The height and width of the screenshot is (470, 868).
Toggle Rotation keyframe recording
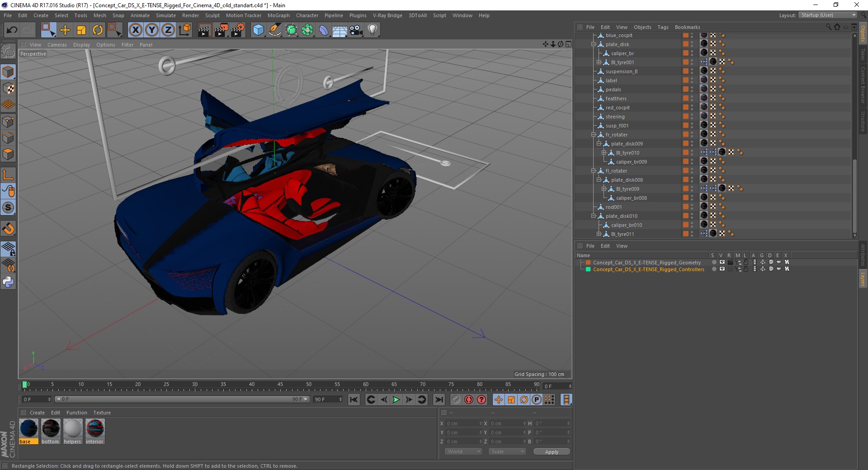click(x=524, y=399)
